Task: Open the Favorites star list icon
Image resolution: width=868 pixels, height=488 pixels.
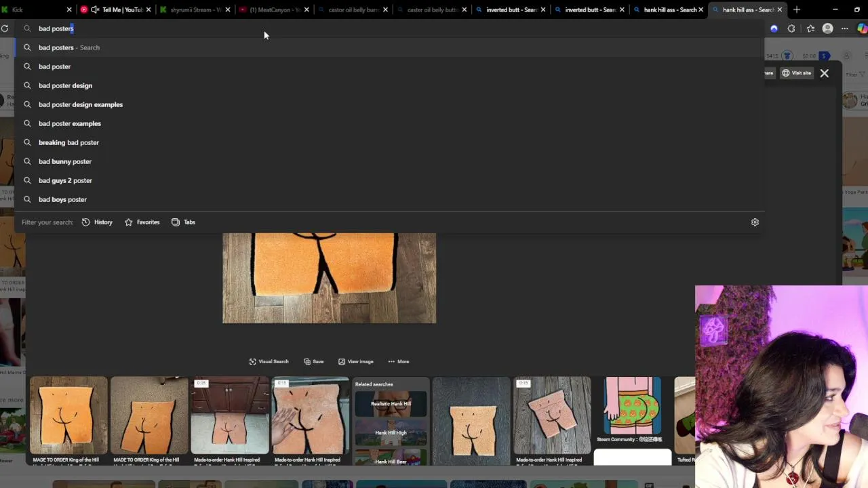Action: pos(810,28)
